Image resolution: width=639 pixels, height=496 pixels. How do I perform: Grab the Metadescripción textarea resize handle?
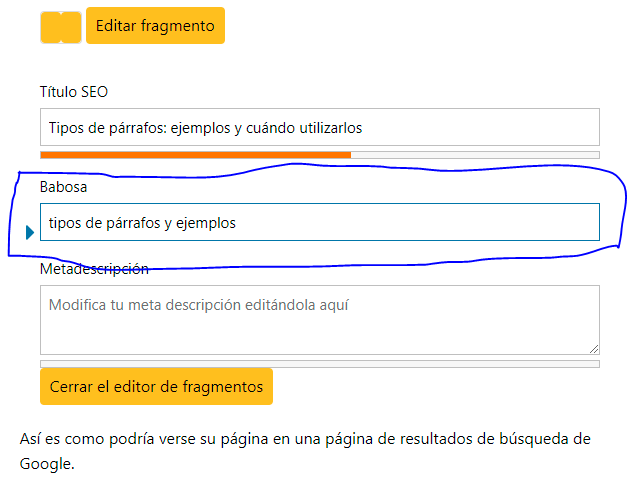pos(594,349)
